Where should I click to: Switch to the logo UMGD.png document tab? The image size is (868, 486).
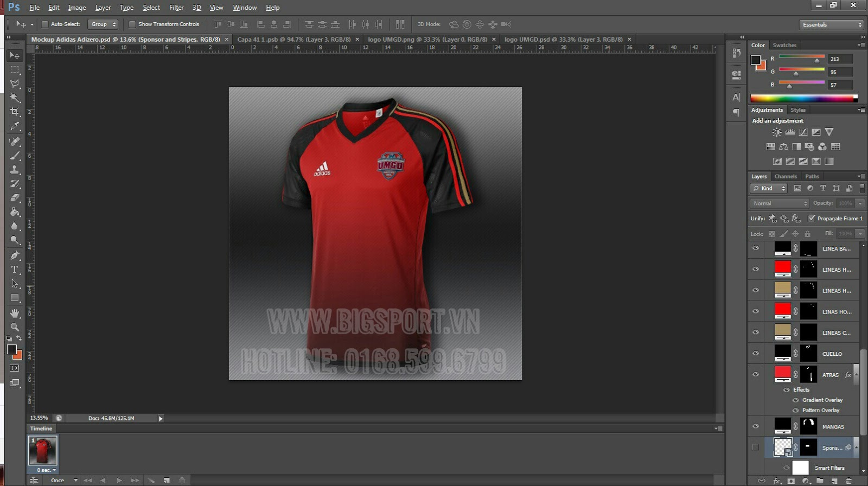click(427, 40)
